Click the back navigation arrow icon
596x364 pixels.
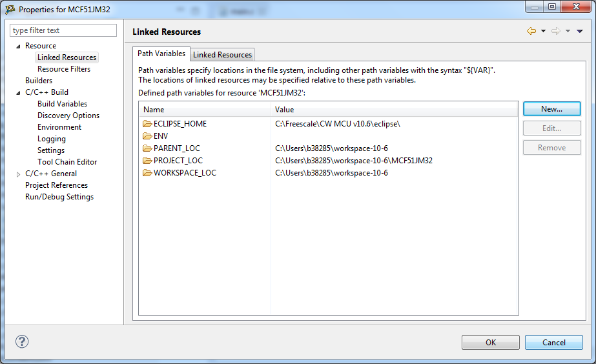pos(531,31)
